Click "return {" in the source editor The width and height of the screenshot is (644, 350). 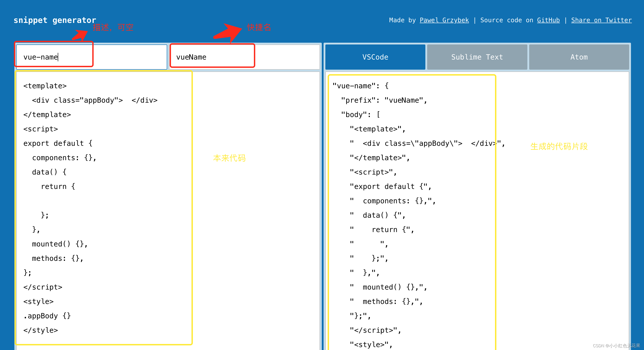(x=58, y=186)
